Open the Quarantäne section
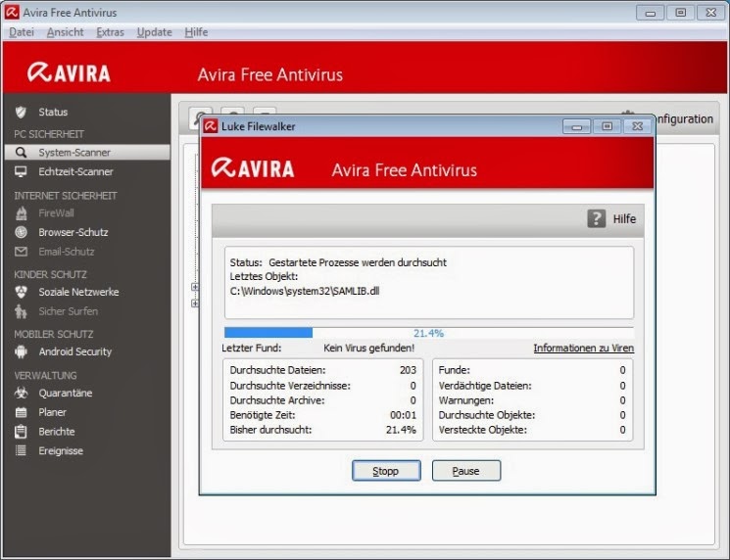Viewport: 730px width, 560px height. 66,393
